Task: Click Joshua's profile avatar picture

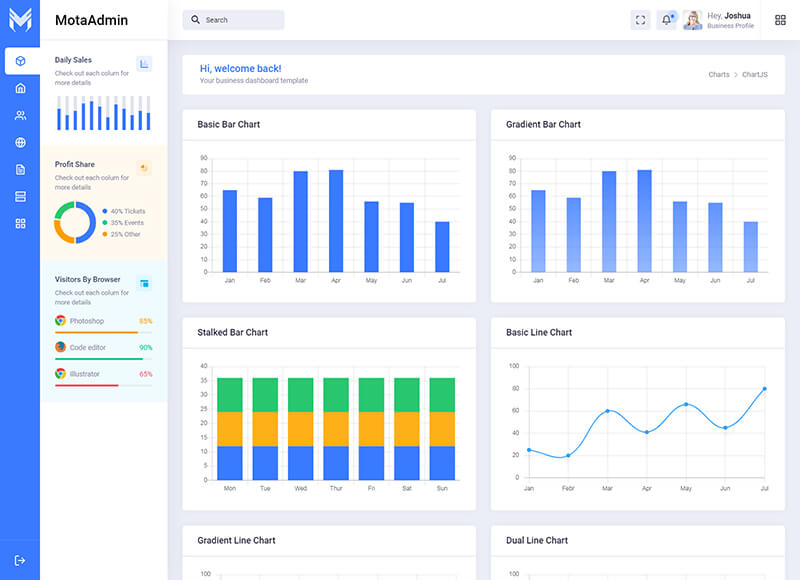Action: [692, 20]
